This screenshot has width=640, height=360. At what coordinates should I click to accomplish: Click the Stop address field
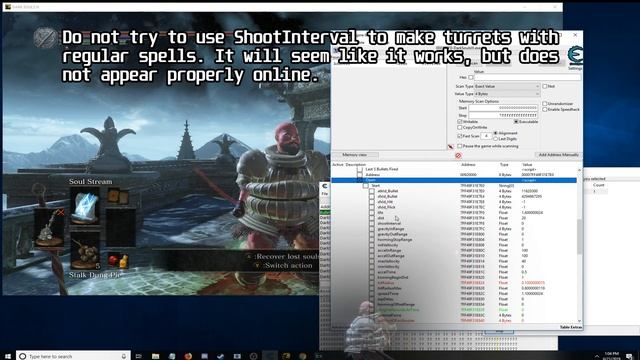(503, 116)
